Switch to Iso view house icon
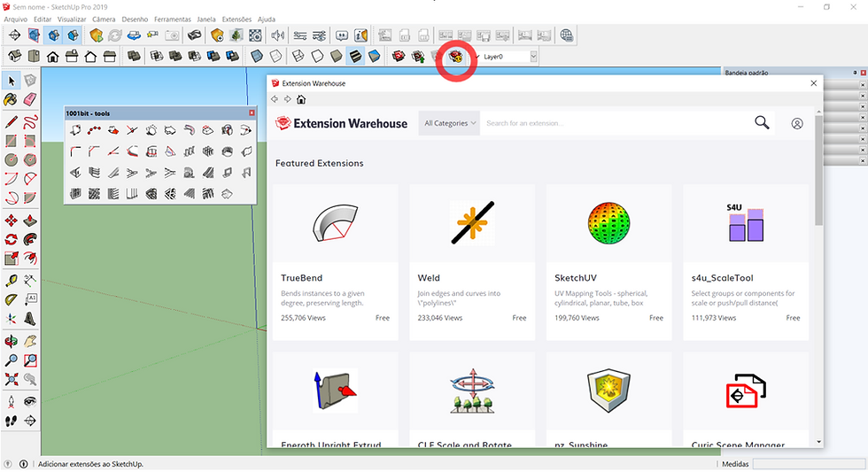This screenshot has height=472, width=868. (15, 56)
